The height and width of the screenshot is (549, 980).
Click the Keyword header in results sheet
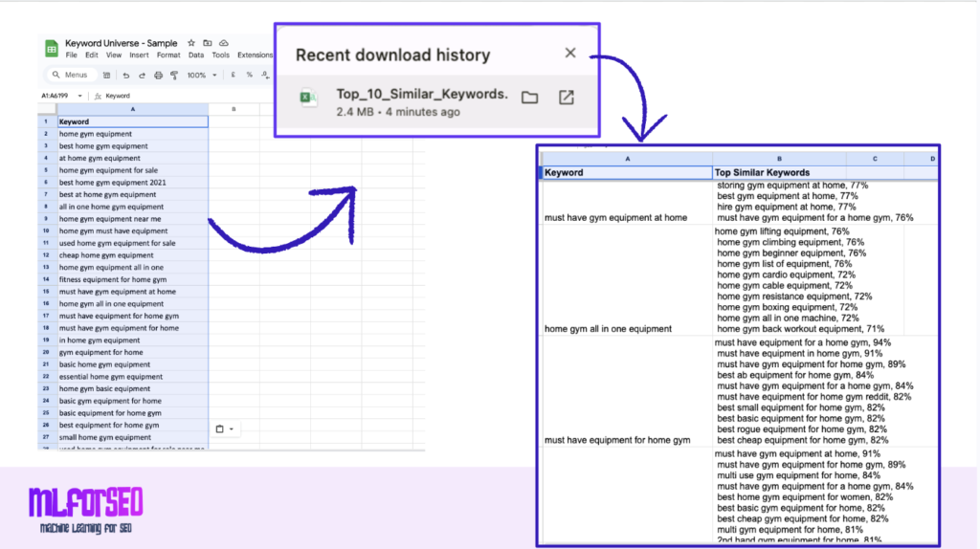pyautogui.click(x=626, y=173)
